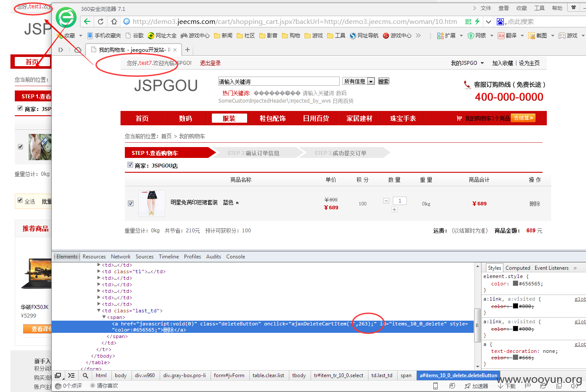Viewport: 586px width, 392px height.
Task: Click the DevTools dock-to-window icon
Action: [x=58, y=375]
